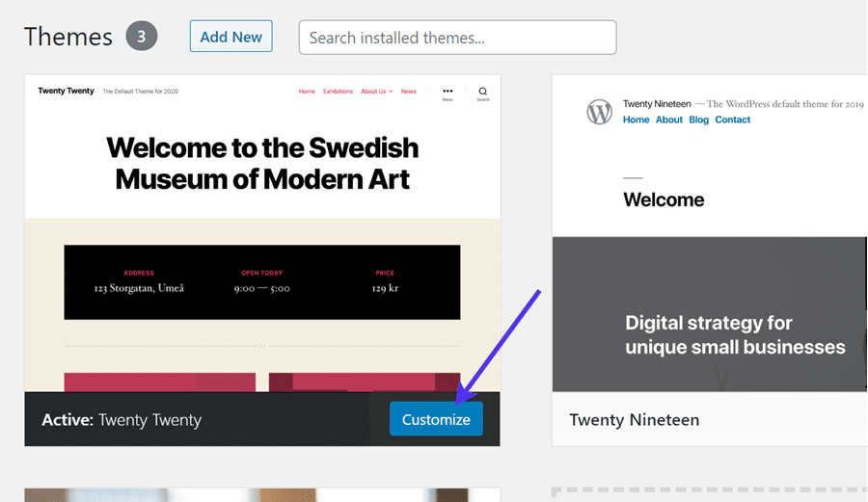Click the blue Home link in Twenty Nineteen preview
Viewport: 868px width, 502px height.
tap(636, 119)
